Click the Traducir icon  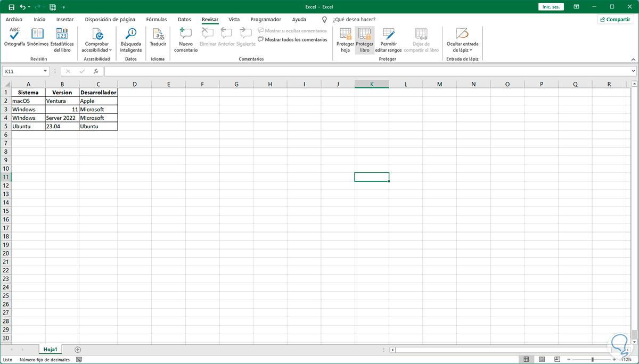pyautogui.click(x=158, y=34)
